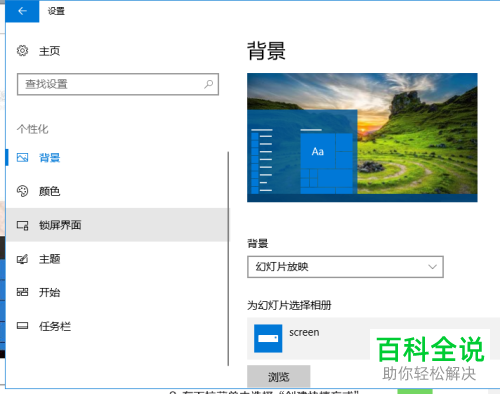Click the 浏览 browse button
The width and height of the screenshot is (500, 394).
coord(279,377)
